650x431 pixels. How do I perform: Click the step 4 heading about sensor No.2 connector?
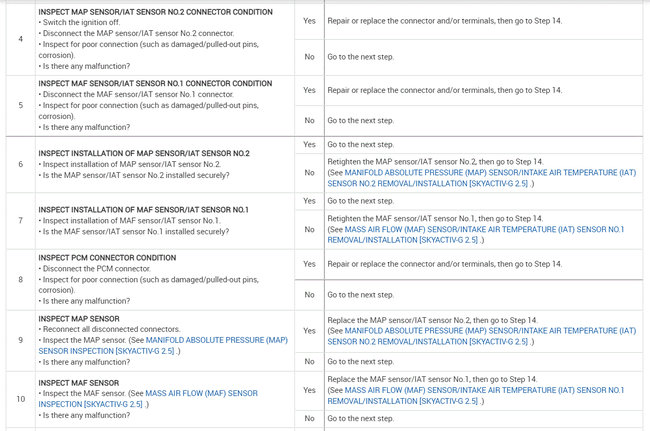pos(154,11)
